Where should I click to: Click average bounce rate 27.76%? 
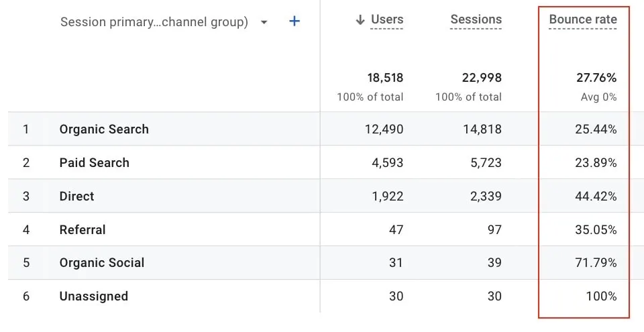coord(596,78)
